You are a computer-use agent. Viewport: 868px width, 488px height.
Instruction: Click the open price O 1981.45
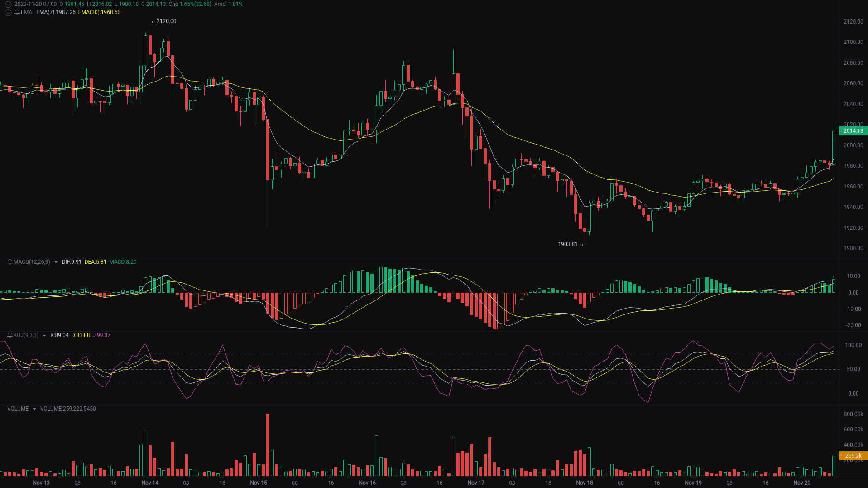point(72,4)
